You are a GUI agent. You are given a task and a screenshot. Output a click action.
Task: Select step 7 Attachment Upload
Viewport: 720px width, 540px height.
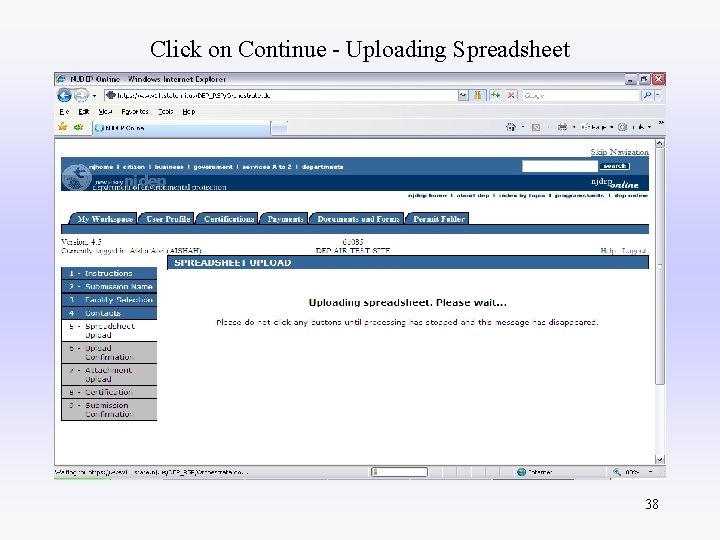109,375
